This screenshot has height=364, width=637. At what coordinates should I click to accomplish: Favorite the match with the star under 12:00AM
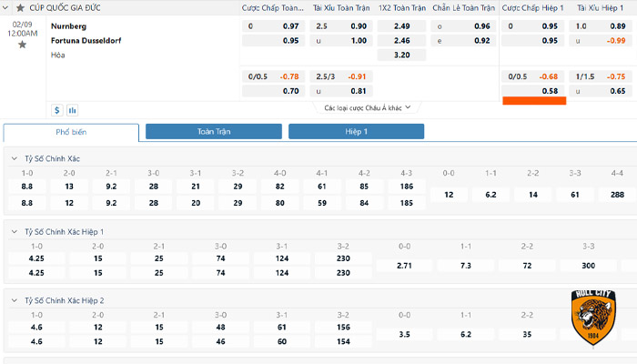[x=22, y=44]
